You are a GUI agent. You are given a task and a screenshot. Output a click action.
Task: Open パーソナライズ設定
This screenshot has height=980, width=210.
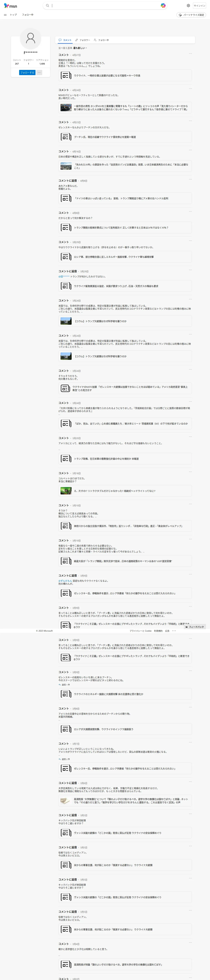(191, 15)
